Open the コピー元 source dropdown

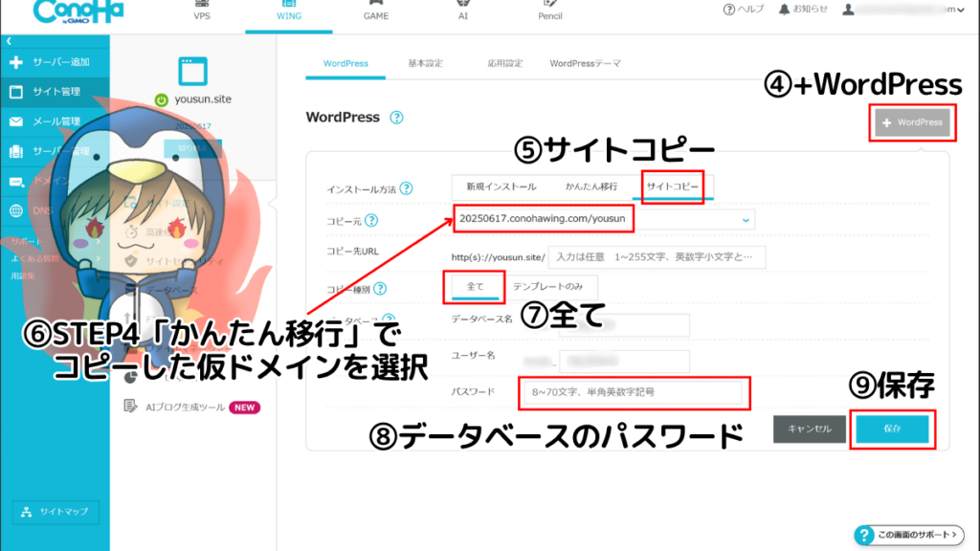click(x=604, y=219)
